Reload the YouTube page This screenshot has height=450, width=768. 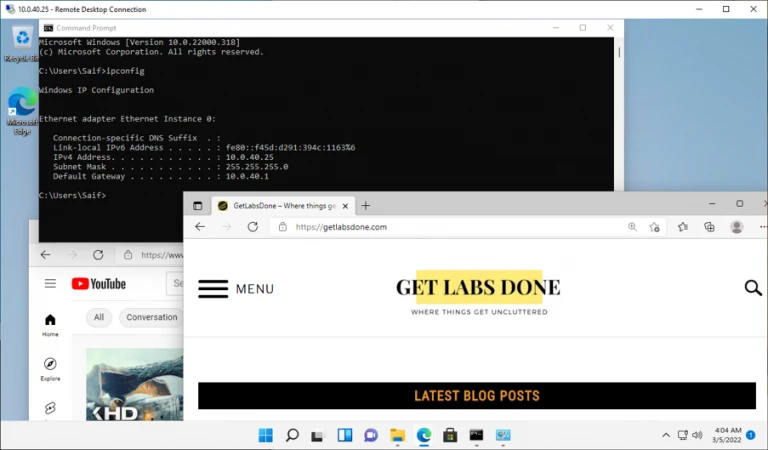pyautogui.click(x=98, y=255)
